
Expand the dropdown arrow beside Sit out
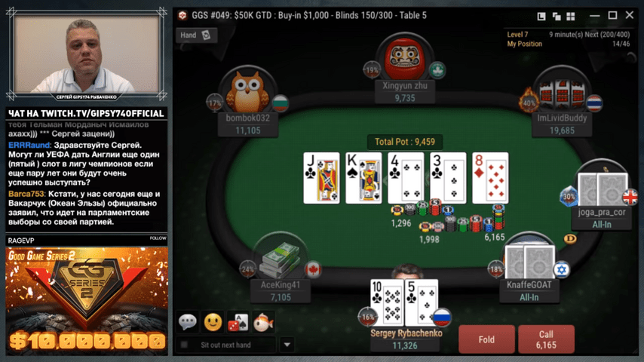[287, 345]
